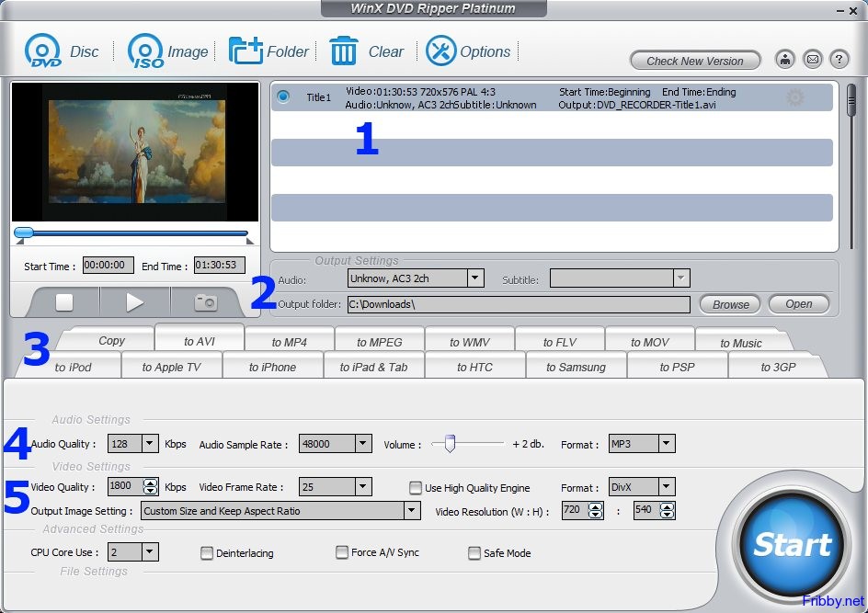
Task: Switch to the to Apple TV tab
Action: [x=171, y=367]
